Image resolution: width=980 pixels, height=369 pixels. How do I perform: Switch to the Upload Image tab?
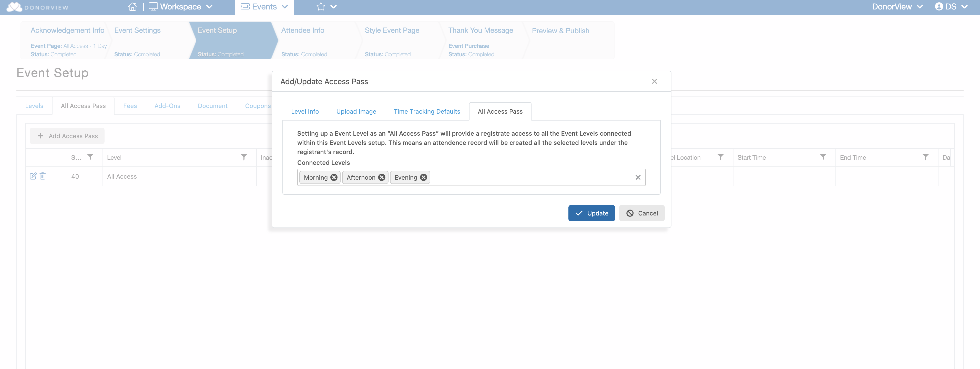356,111
